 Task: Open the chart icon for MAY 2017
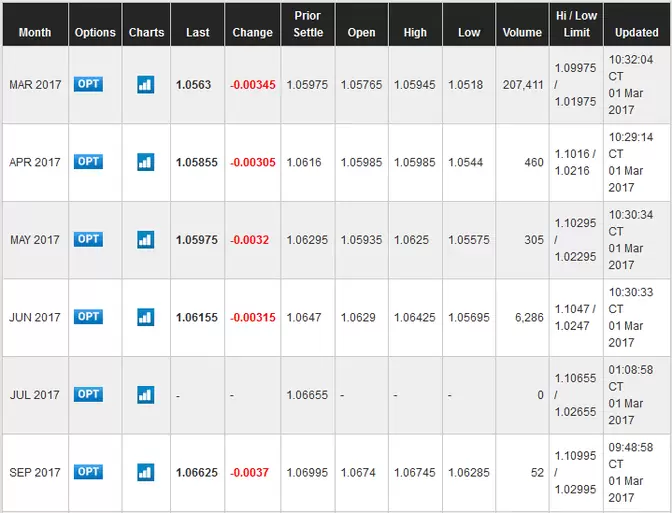pyautogui.click(x=146, y=240)
